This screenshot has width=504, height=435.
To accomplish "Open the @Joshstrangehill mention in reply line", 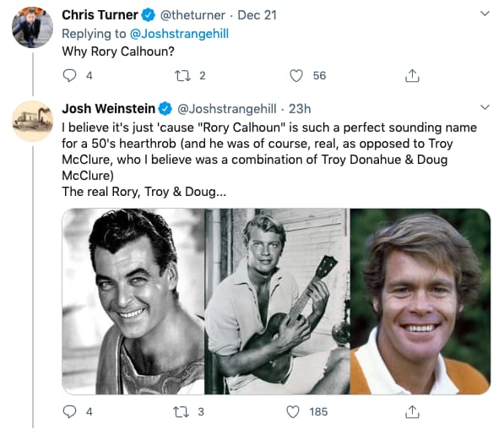I will coord(179,34).
